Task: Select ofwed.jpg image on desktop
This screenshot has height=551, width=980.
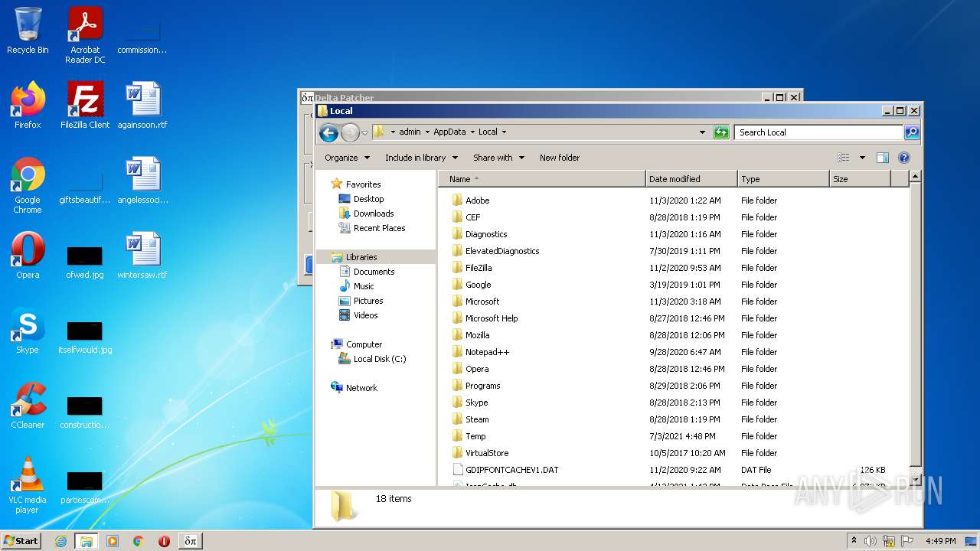Action: (85, 262)
